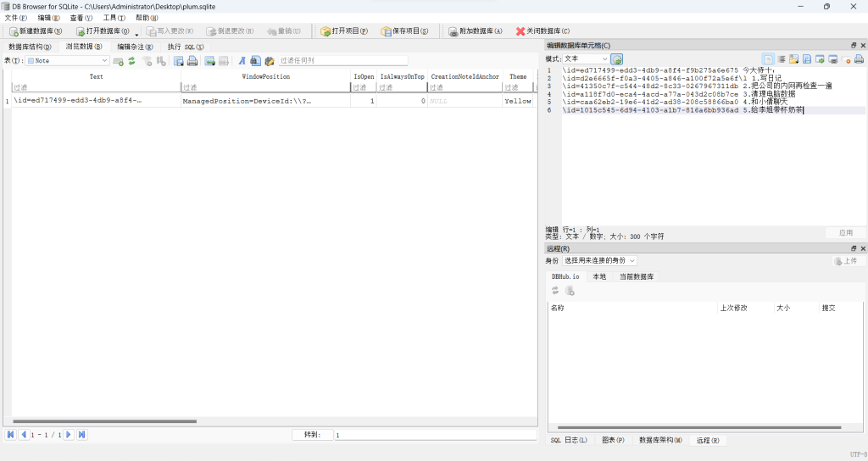Expand the 模式 (mode) dropdown set to 文本
The height and width of the screenshot is (462, 868).
click(586, 59)
